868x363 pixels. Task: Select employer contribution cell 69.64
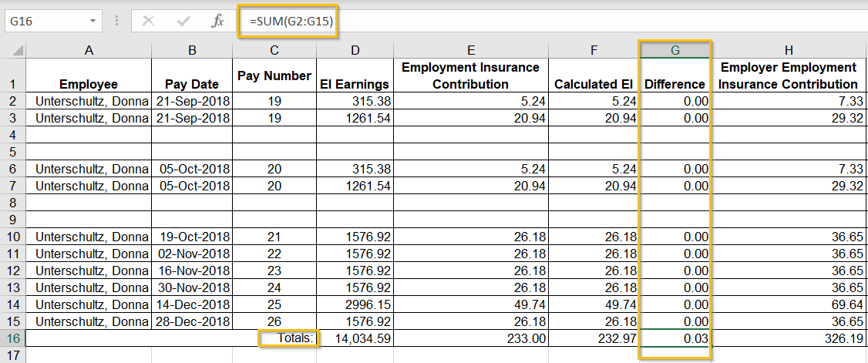click(789, 304)
